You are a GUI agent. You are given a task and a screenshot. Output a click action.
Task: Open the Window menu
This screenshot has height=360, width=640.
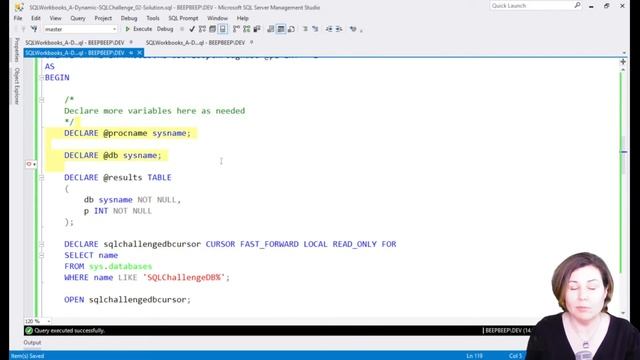tap(217, 18)
